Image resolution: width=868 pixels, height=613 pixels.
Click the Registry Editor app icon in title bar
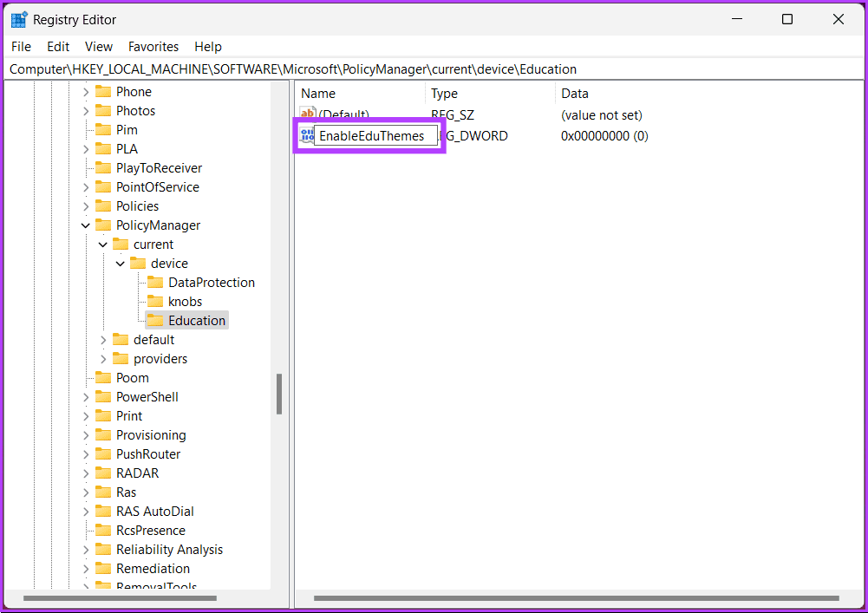pos(19,19)
